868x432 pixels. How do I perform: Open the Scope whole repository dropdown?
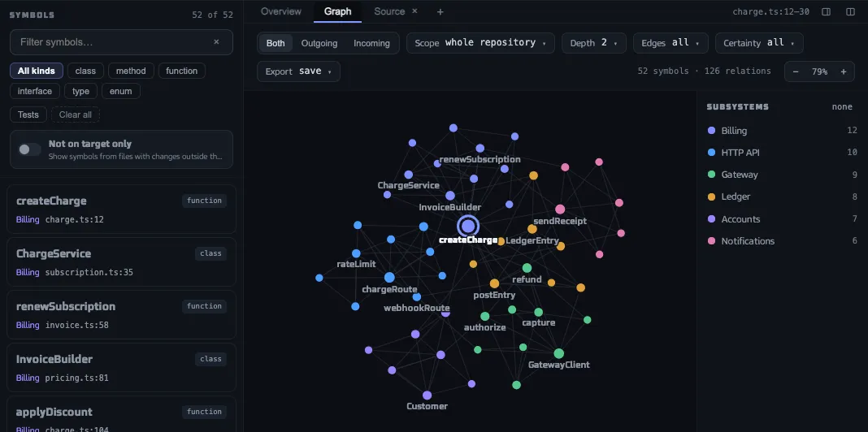click(x=480, y=42)
